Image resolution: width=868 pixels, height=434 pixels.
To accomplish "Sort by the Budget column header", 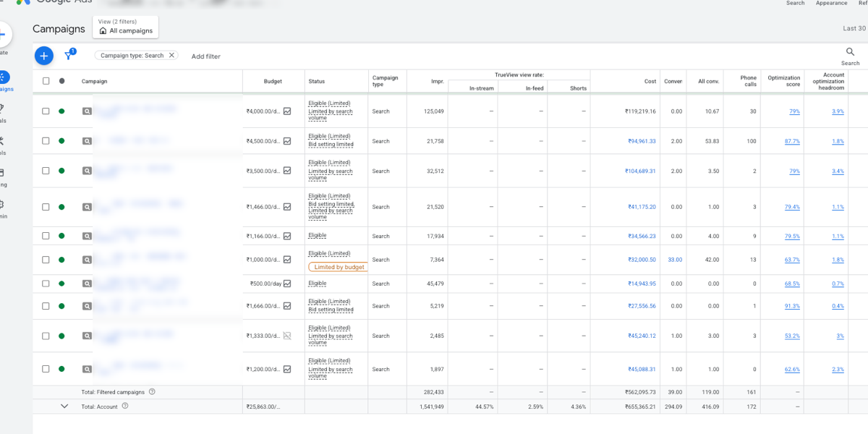I will pyautogui.click(x=273, y=81).
